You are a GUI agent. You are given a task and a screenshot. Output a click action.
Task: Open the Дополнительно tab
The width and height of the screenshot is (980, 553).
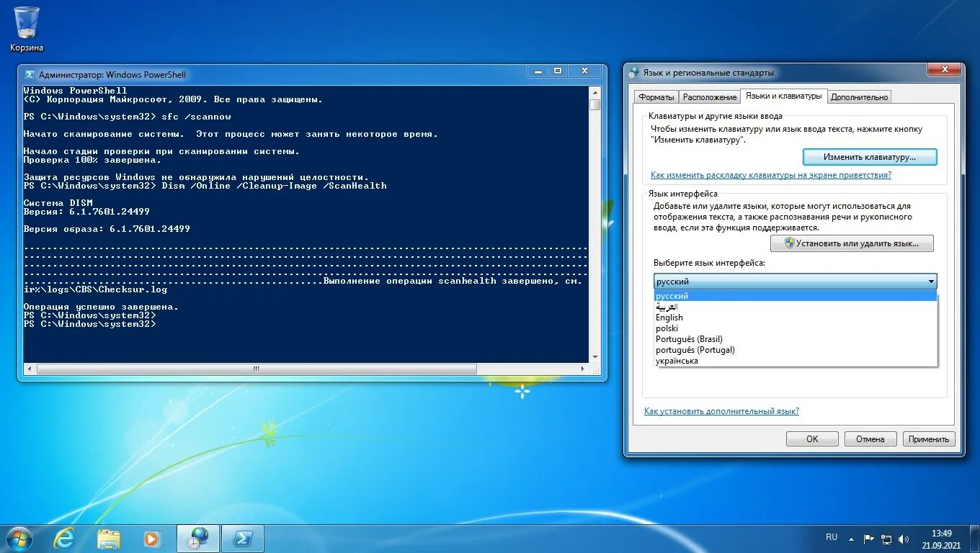(860, 97)
